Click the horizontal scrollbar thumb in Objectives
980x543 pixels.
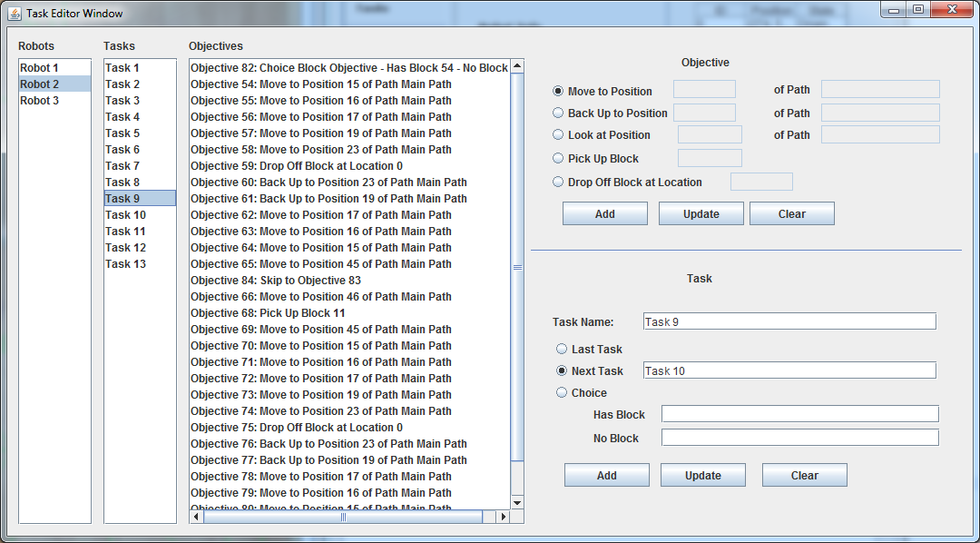(x=343, y=517)
